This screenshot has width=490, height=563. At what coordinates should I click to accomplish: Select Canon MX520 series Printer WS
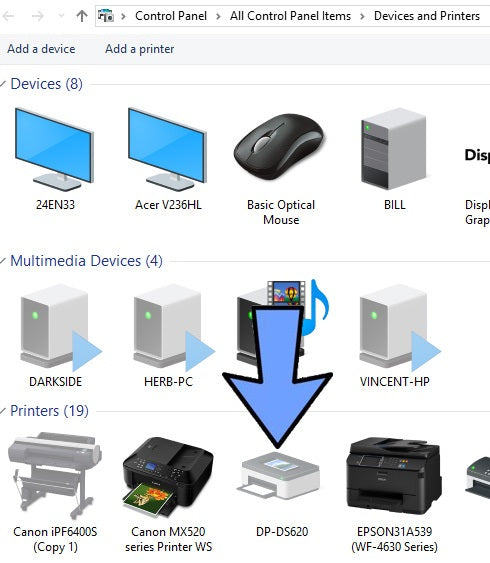pyautogui.click(x=168, y=494)
